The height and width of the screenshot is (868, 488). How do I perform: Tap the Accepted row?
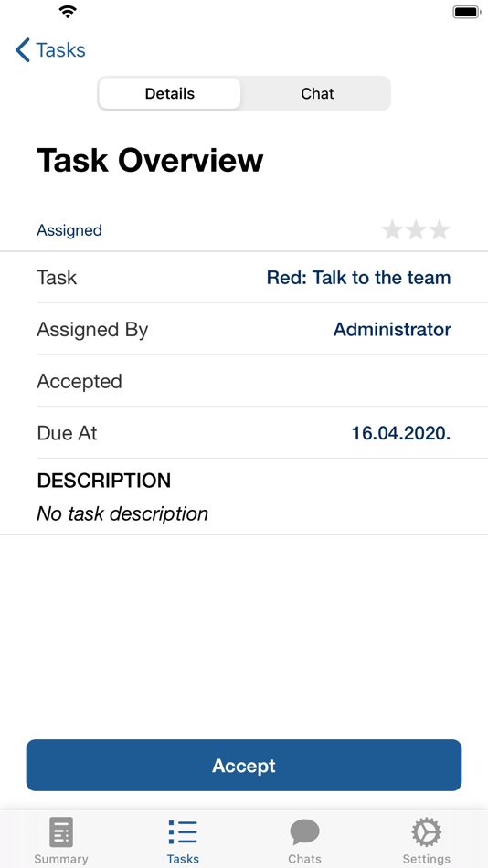[244, 381]
